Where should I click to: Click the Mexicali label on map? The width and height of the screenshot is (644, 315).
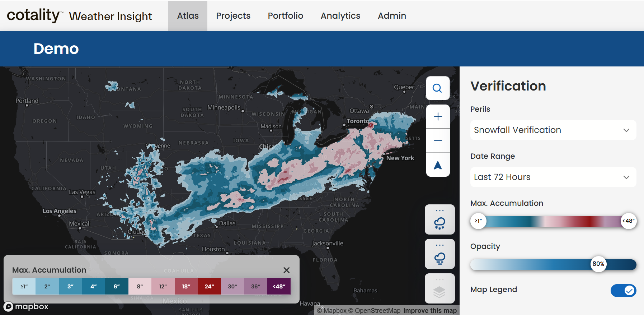(x=80, y=223)
